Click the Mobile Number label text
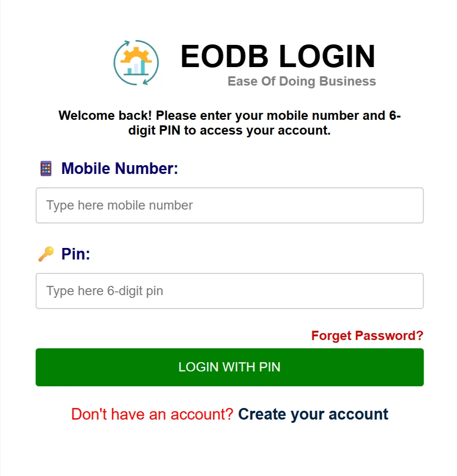Image resolution: width=457 pixels, height=476 pixels. click(120, 168)
